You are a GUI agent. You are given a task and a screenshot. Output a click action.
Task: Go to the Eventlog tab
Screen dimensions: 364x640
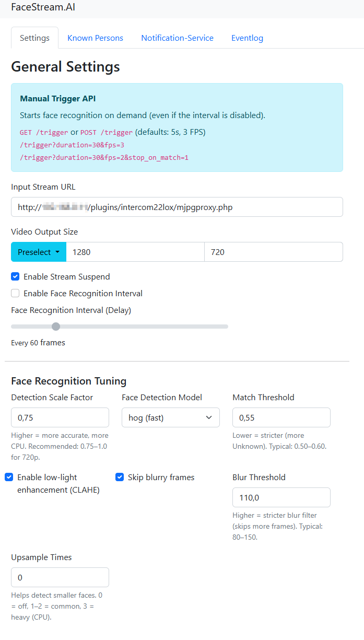click(247, 38)
